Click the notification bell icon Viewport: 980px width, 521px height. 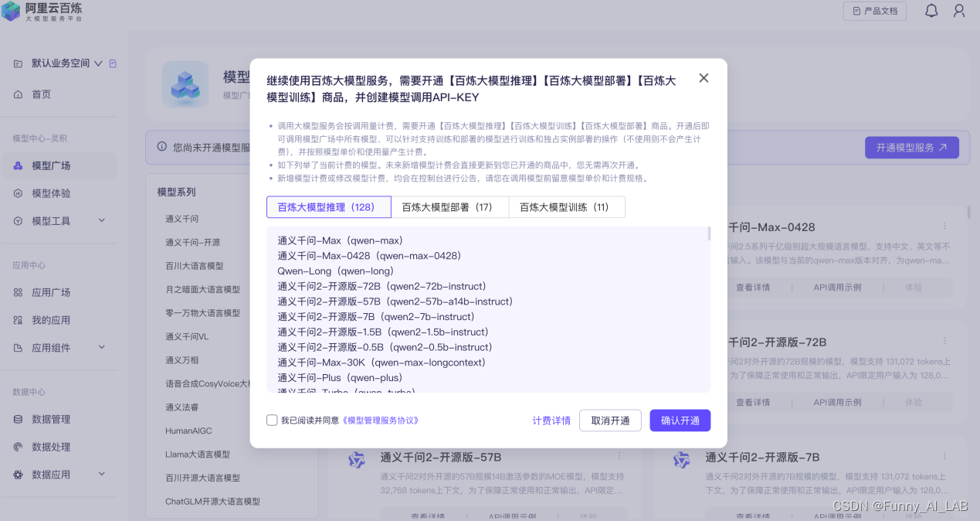tap(931, 11)
